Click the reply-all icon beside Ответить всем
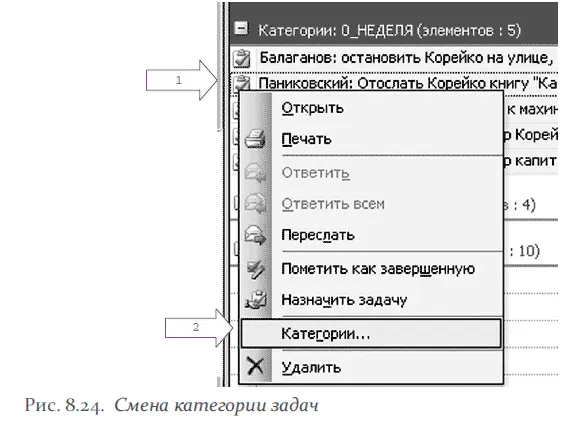 [255, 204]
